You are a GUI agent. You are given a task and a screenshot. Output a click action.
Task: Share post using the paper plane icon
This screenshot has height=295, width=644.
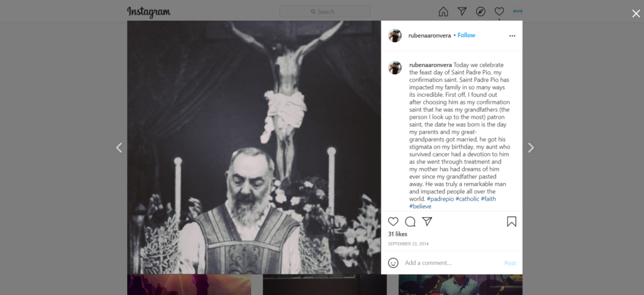pyautogui.click(x=427, y=221)
